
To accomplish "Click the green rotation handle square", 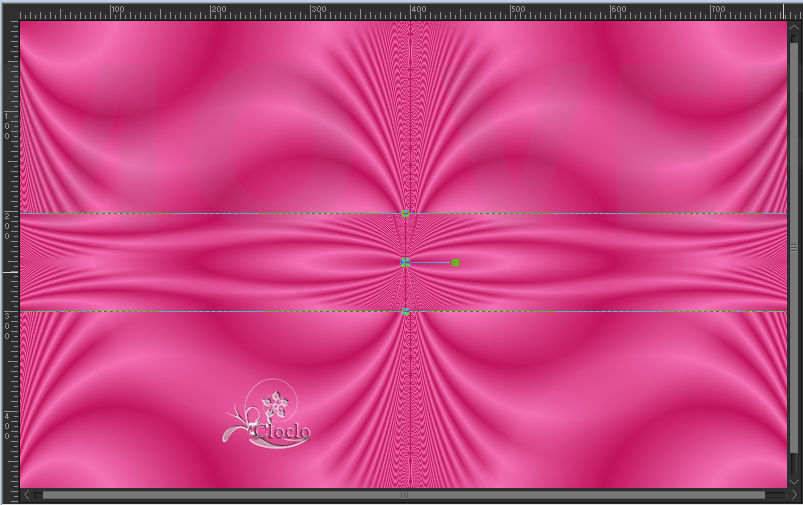I will click(455, 263).
